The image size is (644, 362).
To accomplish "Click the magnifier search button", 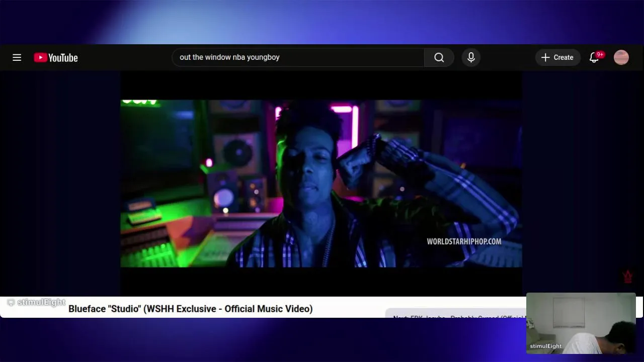I will tap(439, 57).
